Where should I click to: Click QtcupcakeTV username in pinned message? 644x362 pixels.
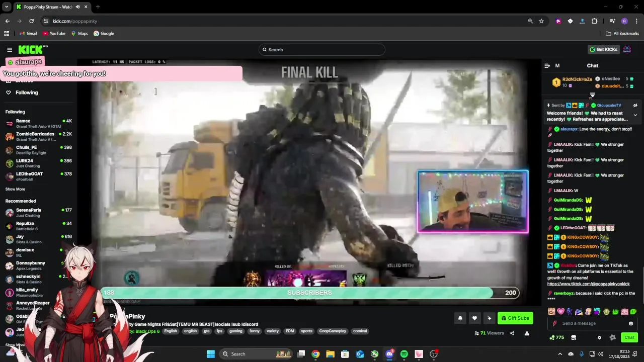pyautogui.click(x=609, y=106)
